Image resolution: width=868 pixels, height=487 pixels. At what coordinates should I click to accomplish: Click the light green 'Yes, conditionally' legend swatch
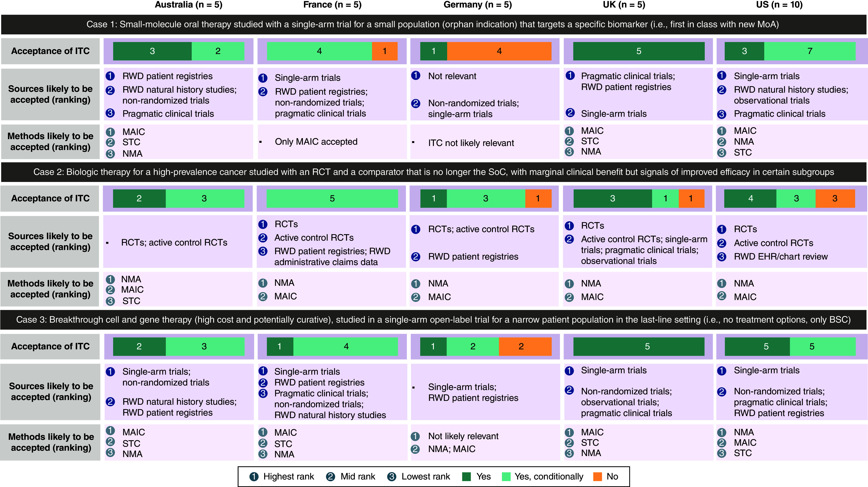click(506, 476)
